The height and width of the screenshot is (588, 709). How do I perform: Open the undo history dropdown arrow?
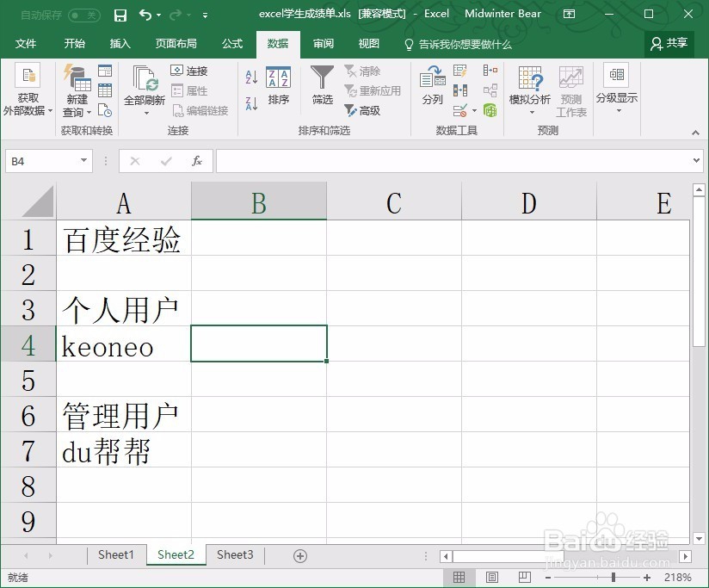tap(158, 15)
